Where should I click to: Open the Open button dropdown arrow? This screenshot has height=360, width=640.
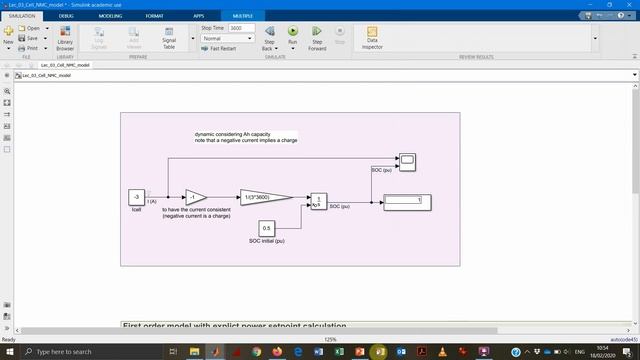click(x=47, y=29)
